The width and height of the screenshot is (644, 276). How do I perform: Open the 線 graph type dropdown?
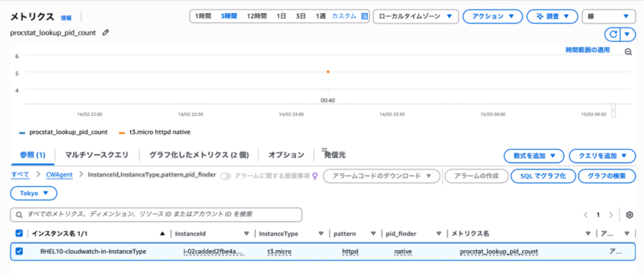click(609, 16)
